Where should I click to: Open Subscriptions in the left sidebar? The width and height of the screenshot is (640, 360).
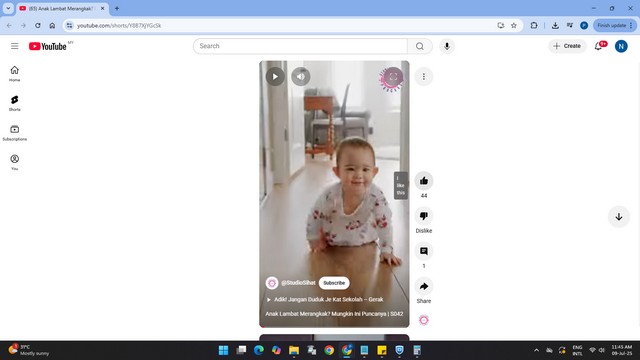click(x=15, y=133)
